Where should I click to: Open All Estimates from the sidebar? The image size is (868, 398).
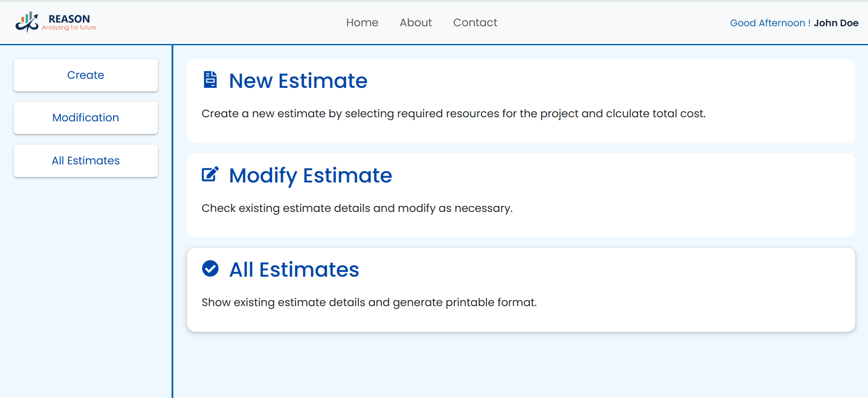86,161
